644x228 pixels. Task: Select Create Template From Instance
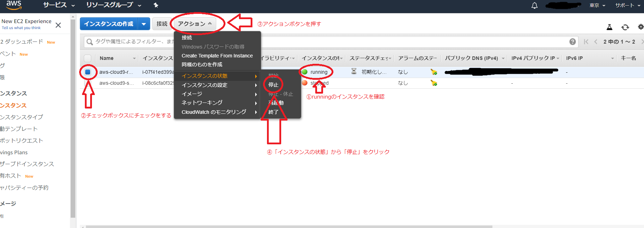point(217,56)
